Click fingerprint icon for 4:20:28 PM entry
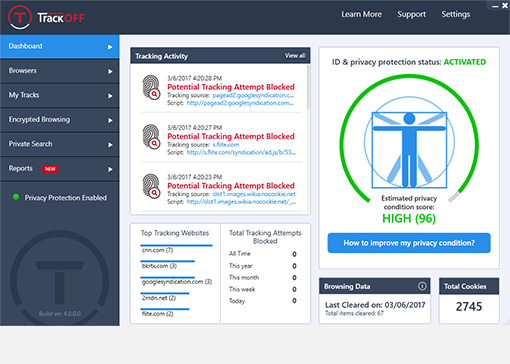 pyautogui.click(x=151, y=87)
